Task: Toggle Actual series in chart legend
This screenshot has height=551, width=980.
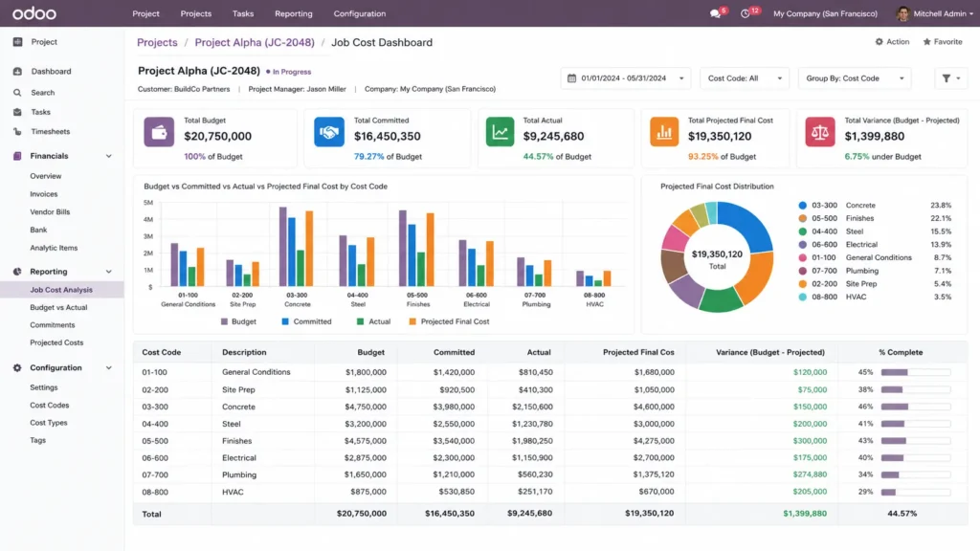Action: (x=374, y=321)
